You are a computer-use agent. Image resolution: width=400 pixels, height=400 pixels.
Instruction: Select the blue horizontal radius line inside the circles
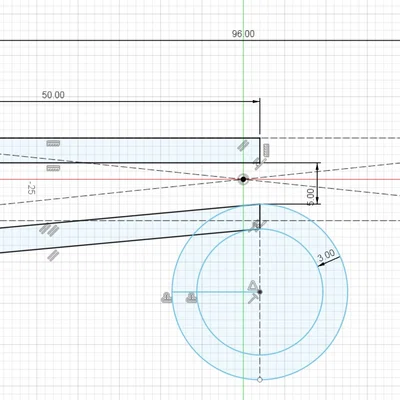point(216,292)
